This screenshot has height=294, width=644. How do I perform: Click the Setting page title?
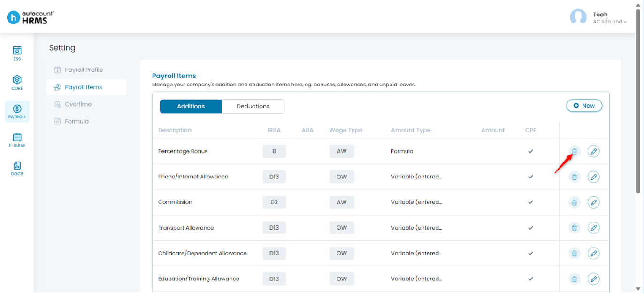pos(62,48)
